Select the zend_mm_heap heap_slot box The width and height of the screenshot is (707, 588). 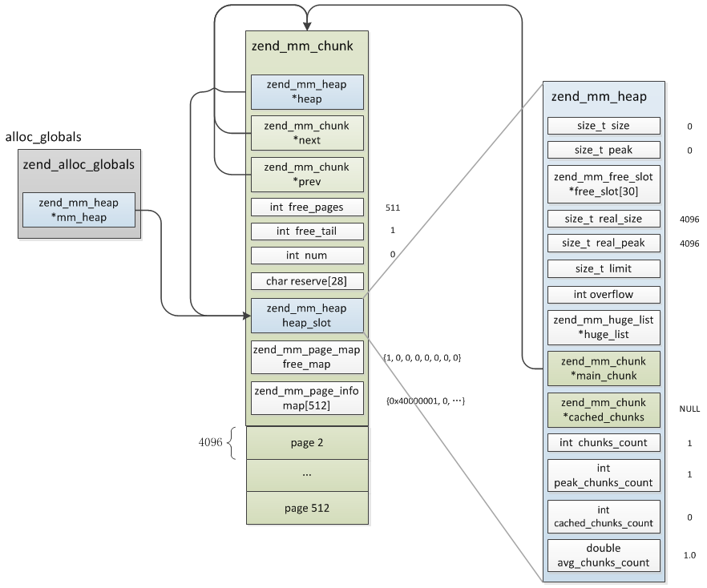click(306, 315)
